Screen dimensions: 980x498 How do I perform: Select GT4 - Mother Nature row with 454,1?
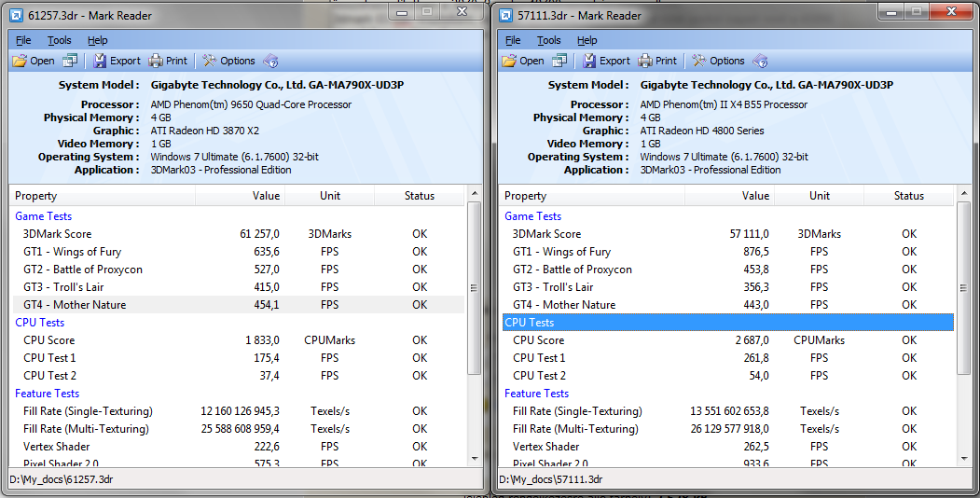[239, 305]
